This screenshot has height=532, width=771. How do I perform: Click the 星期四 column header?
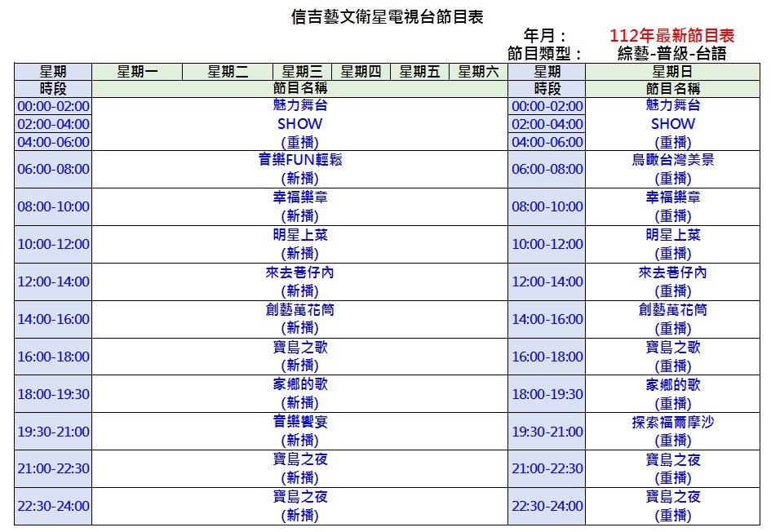pos(361,72)
